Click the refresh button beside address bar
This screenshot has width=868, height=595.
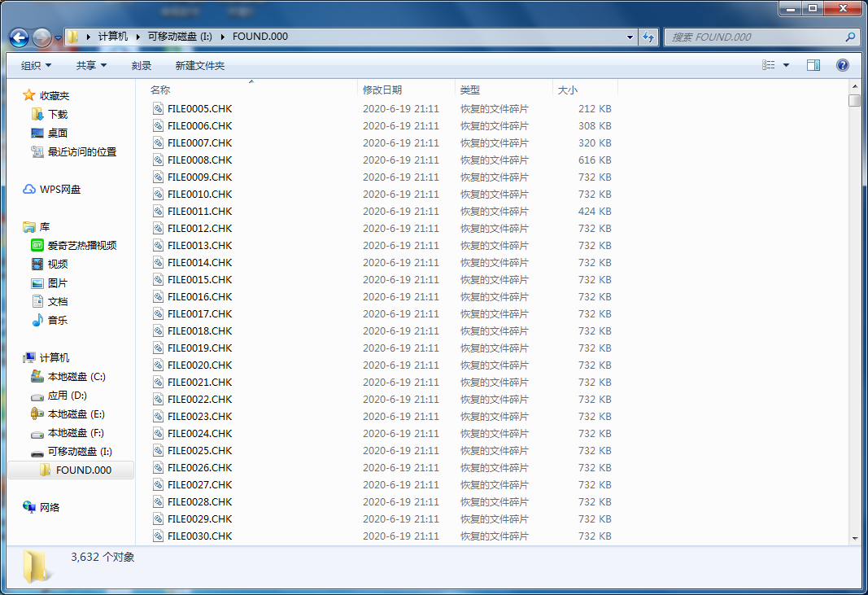pyautogui.click(x=648, y=37)
